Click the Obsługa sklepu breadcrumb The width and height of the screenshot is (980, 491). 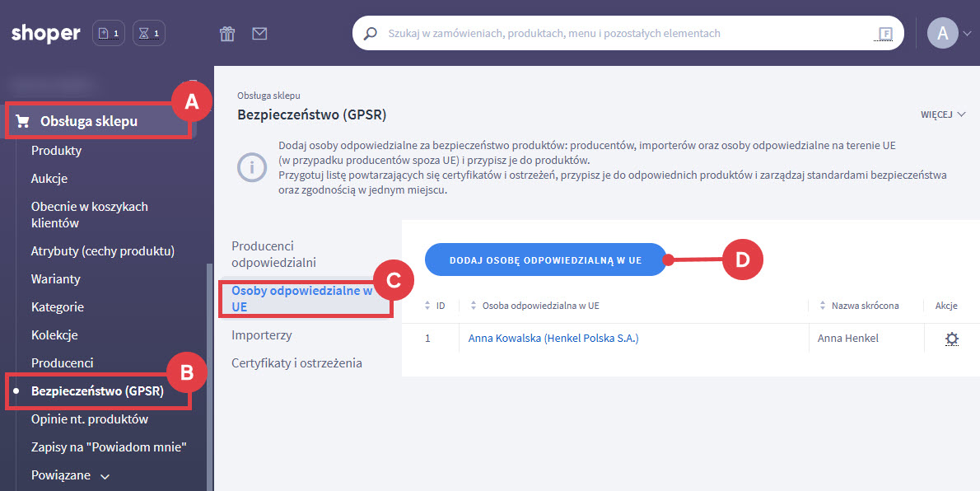point(268,96)
